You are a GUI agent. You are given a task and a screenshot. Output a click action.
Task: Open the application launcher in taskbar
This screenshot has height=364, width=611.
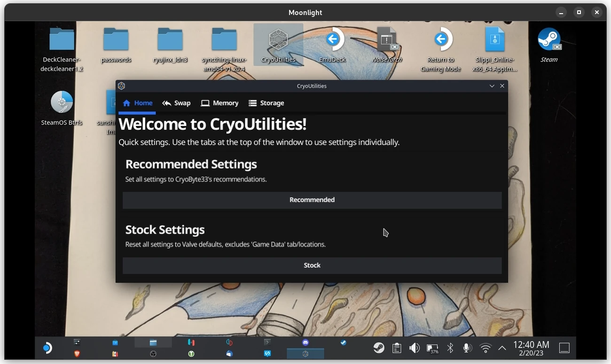click(x=47, y=348)
